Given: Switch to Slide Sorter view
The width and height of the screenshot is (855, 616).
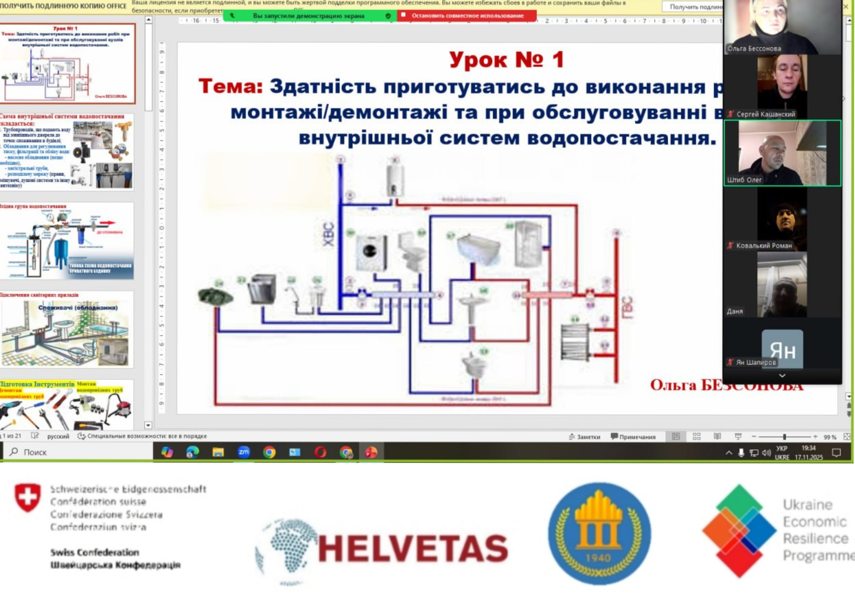Looking at the screenshot, I should coord(696,437).
